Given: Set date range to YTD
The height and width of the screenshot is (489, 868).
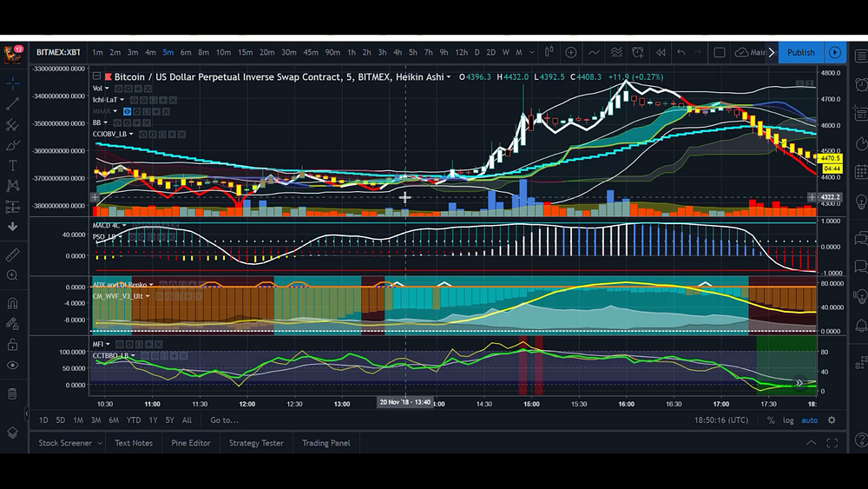Looking at the screenshot, I should pyautogui.click(x=134, y=420).
